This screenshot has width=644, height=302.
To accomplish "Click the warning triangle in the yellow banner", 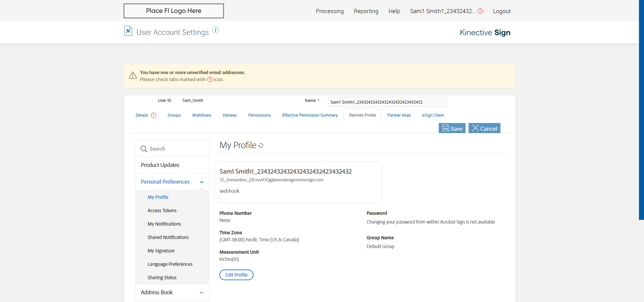I will [133, 75].
